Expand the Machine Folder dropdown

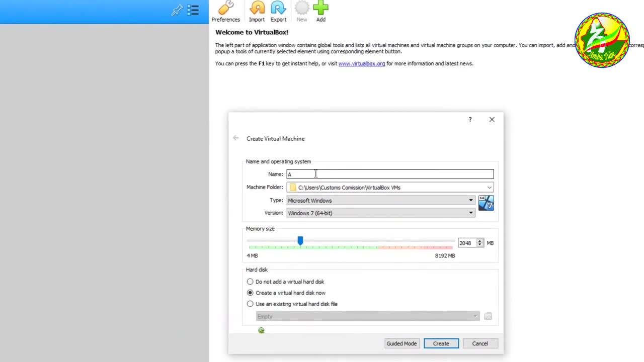[x=489, y=188]
